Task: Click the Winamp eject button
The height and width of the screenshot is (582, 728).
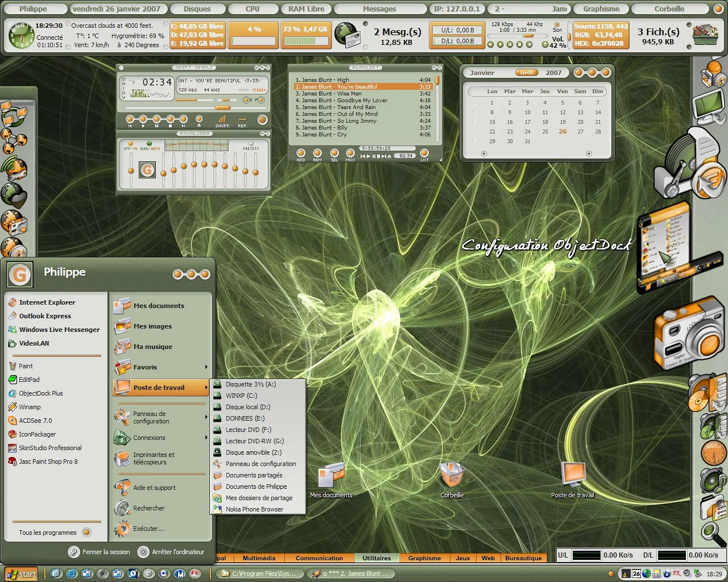Action: (198, 119)
